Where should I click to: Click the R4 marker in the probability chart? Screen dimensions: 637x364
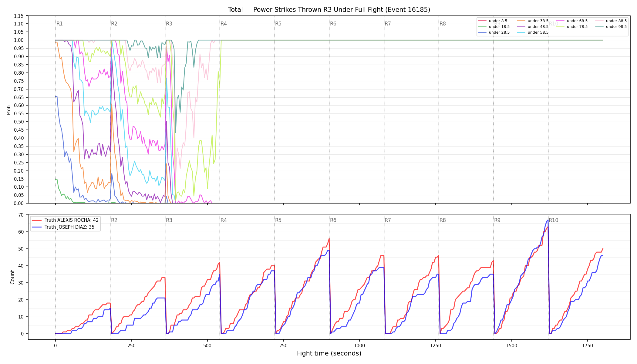click(x=224, y=24)
